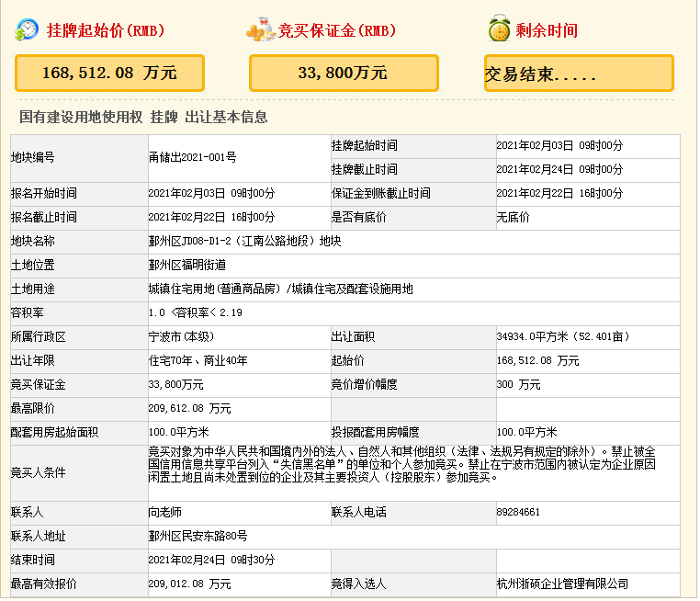Click the 保证金到账截止时间 label
The width and height of the screenshot is (700, 601).
point(381,193)
